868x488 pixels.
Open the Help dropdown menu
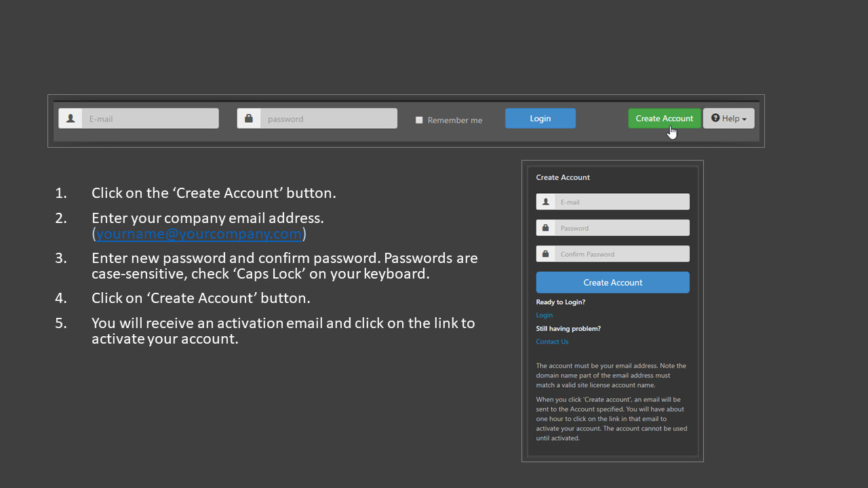pos(729,119)
